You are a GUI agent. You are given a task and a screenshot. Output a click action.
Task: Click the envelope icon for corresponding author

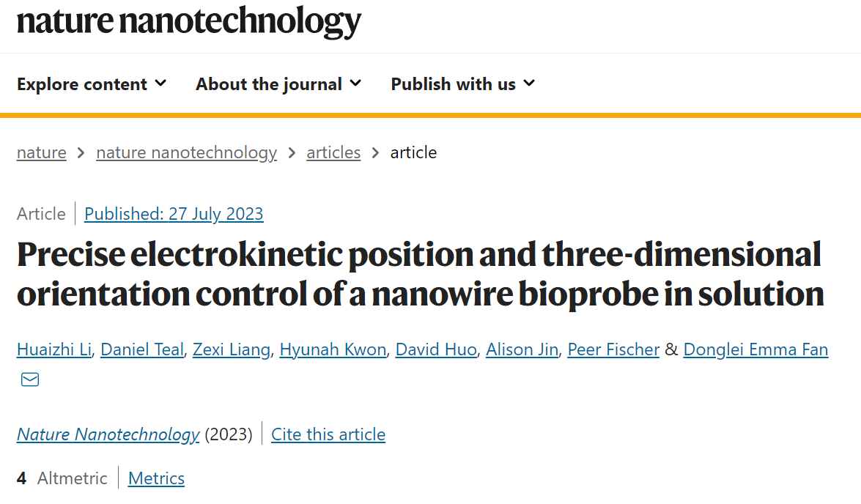(x=29, y=379)
